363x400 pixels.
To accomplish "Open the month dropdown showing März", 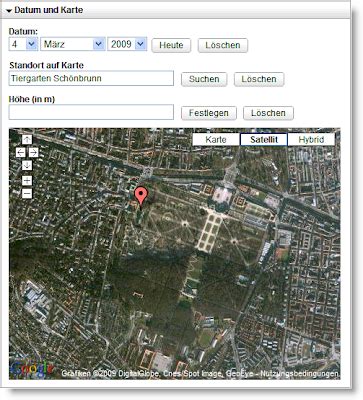I will pyautogui.click(x=73, y=44).
